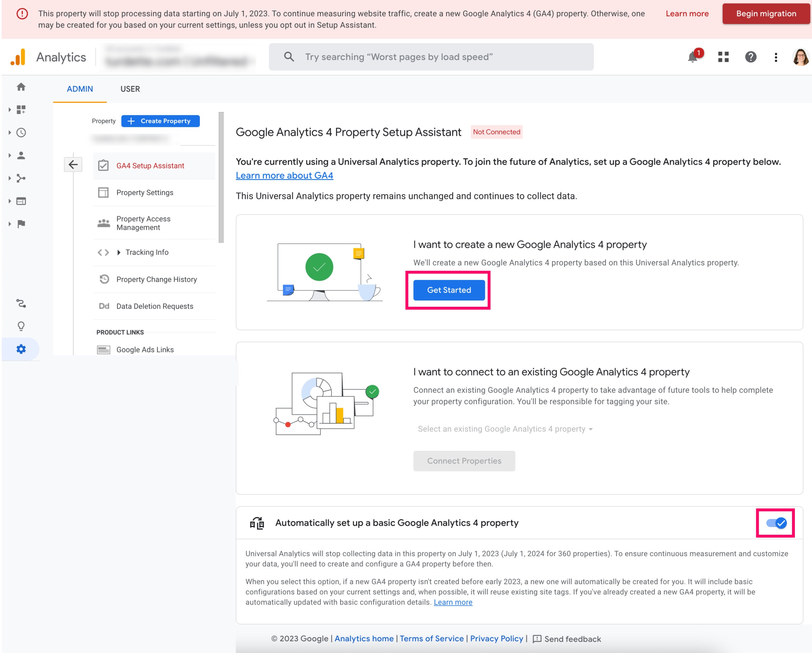Open Behavior icon in sidebar
The width and height of the screenshot is (812, 653).
pyautogui.click(x=21, y=201)
